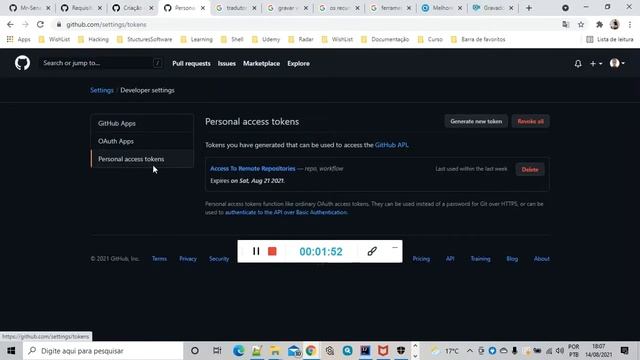Open the Cortana circle on taskbar
The image size is (640, 360).
195,351
